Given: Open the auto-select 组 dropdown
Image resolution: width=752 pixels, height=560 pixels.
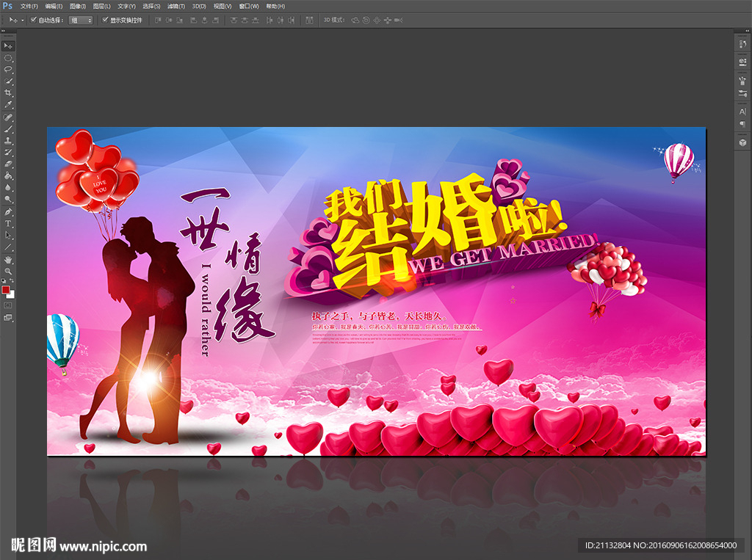Looking at the screenshot, I should tap(81, 20).
